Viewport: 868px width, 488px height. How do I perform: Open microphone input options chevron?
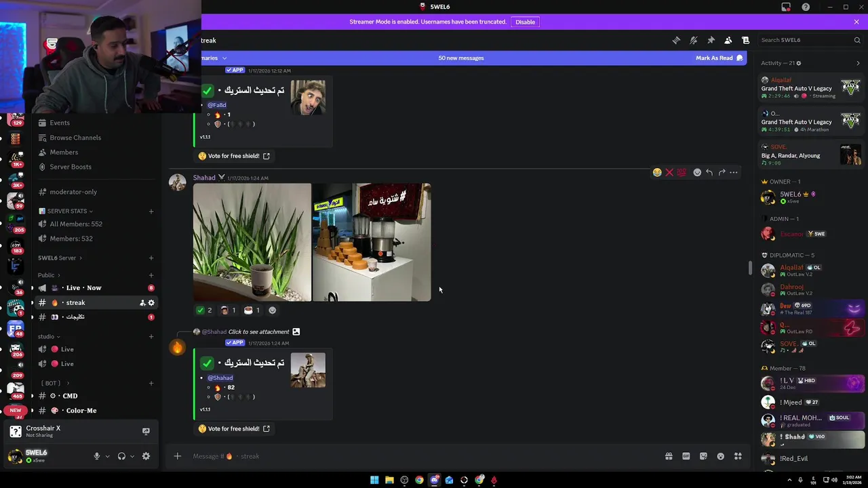coord(107,456)
